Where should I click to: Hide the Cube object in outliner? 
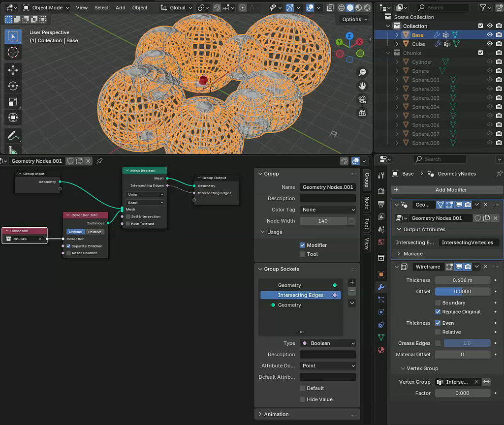(x=490, y=44)
